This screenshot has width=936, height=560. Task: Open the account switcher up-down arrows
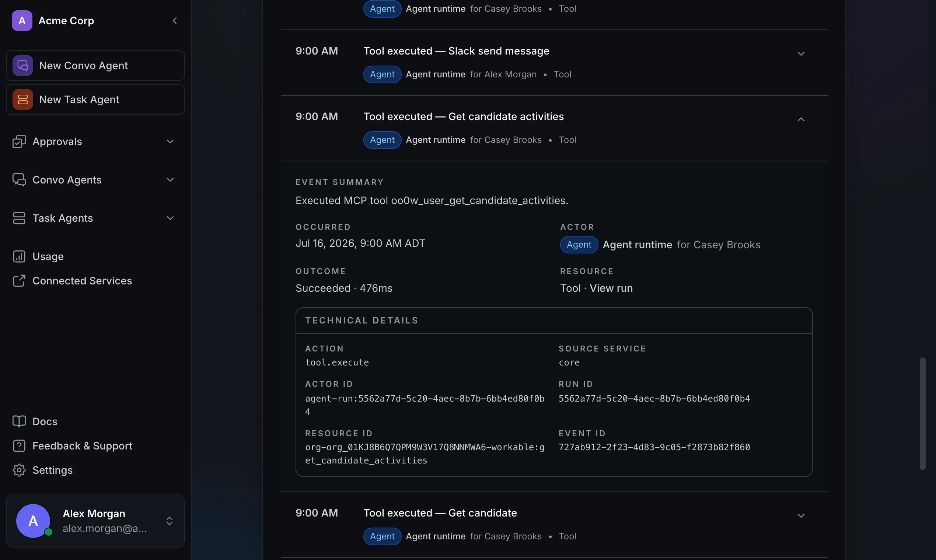[x=170, y=521]
